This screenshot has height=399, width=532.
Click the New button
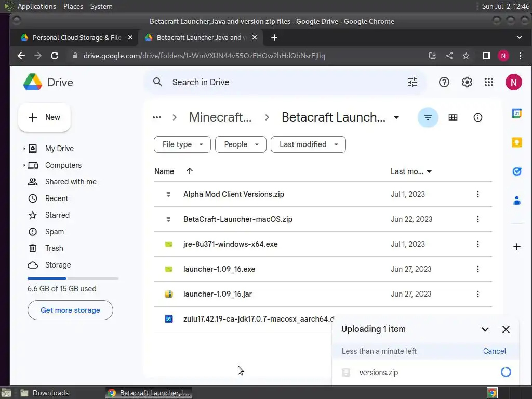45,117
